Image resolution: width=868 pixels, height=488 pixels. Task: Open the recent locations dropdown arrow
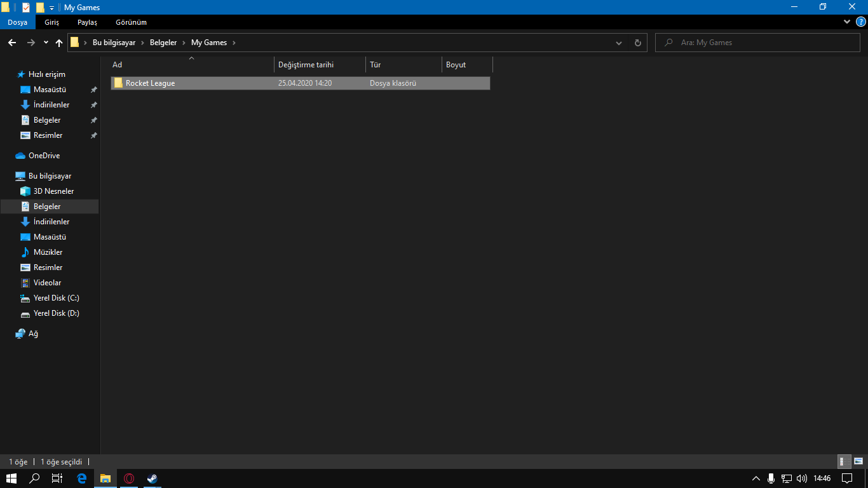coord(46,43)
